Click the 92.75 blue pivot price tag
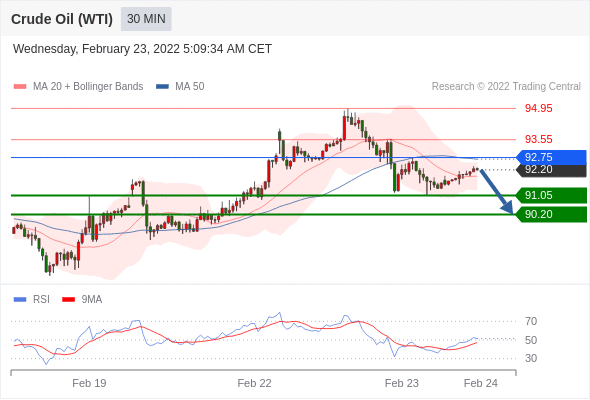The image size is (590, 400). point(551,157)
